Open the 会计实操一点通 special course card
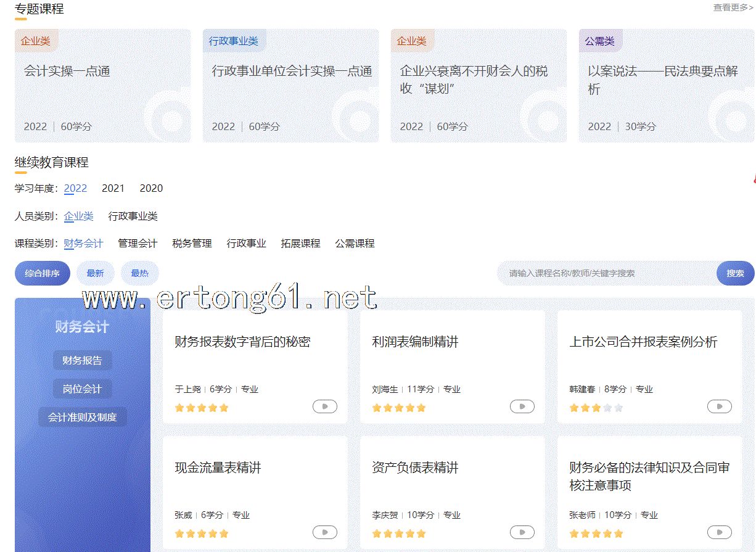Screen dimensions: 756x552 [x=102, y=86]
